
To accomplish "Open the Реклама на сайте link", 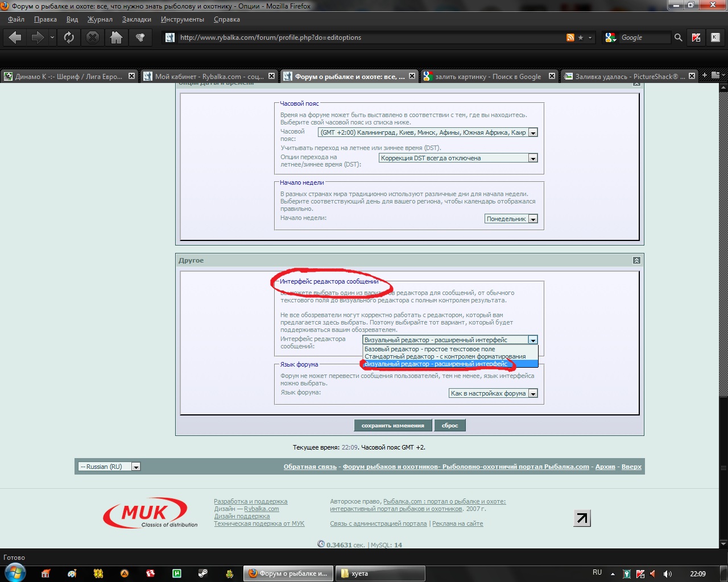I will [x=458, y=523].
